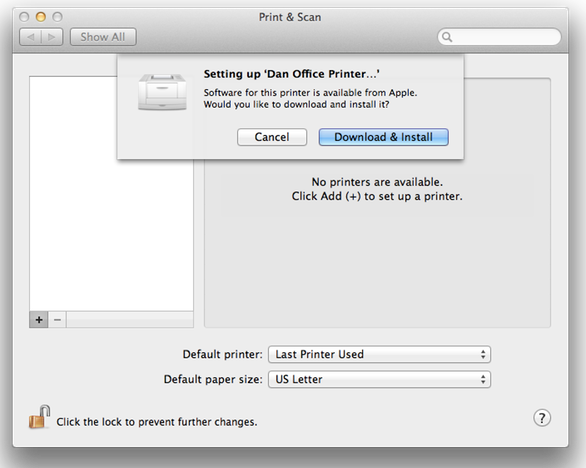Cancel the printer software download
This screenshot has height=468, width=586.
click(272, 137)
